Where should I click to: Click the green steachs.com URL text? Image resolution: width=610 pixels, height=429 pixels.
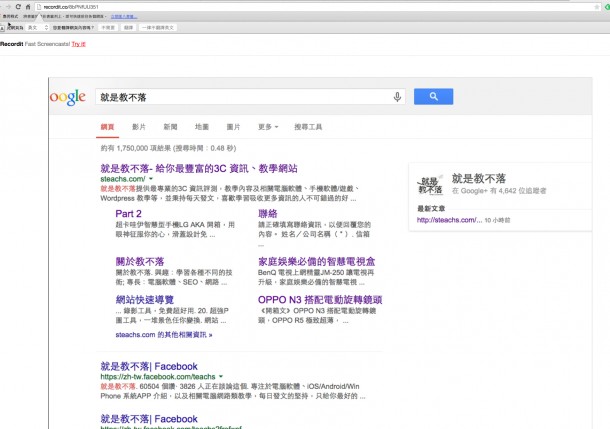(x=123, y=179)
